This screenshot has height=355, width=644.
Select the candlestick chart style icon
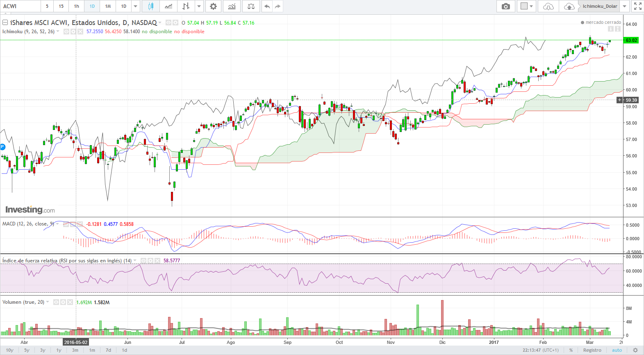(x=151, y=6)
